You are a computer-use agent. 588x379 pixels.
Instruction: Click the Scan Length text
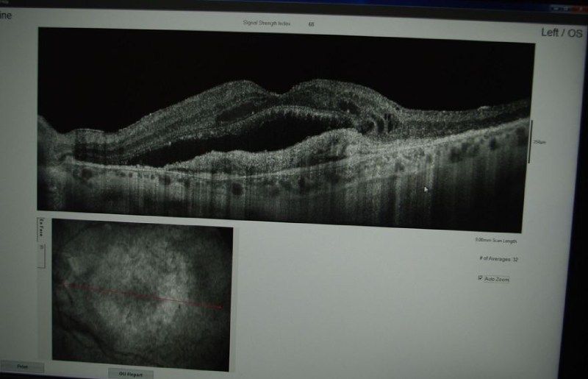pyautogui.click(x=496, y=241)
